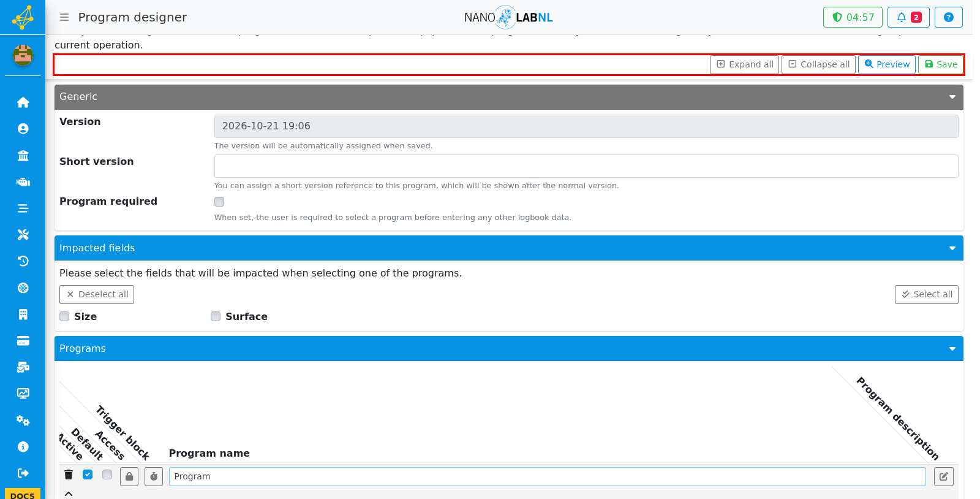Open the user avatar in sidebar
This screenshot has width=980, height=499.
(23, 56)
